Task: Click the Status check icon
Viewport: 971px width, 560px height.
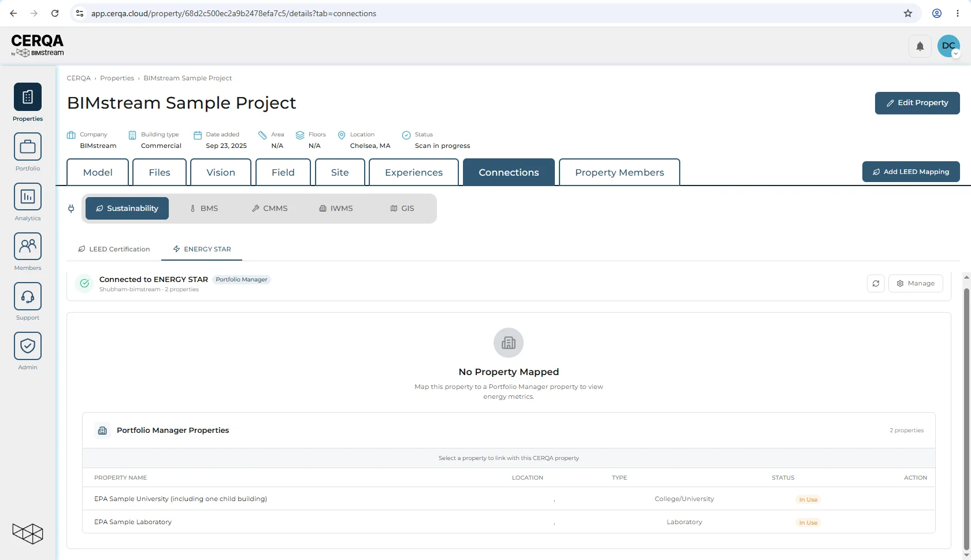Action: pos(406,135)
